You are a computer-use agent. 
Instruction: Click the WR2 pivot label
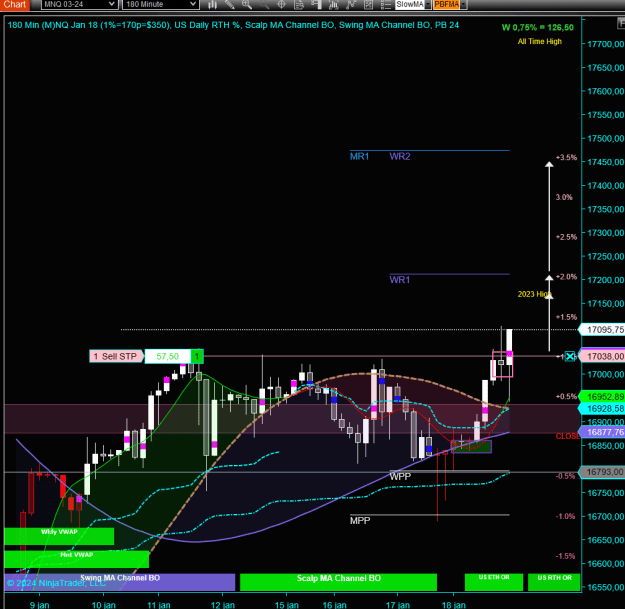400,157
